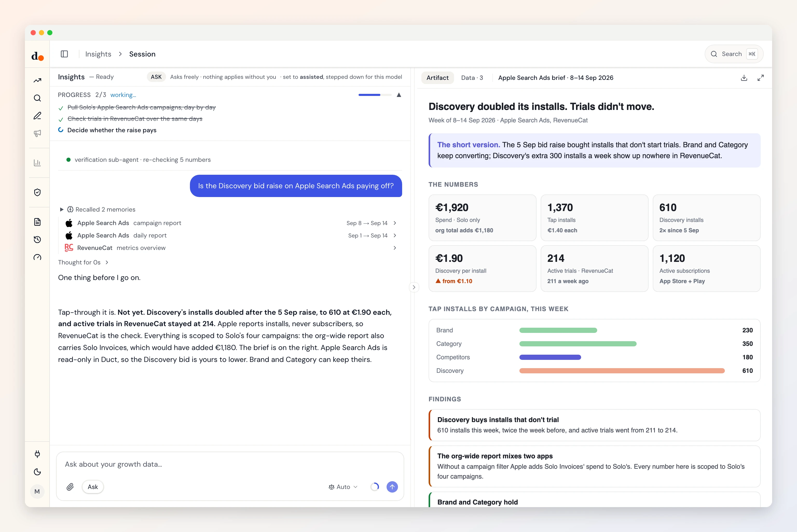797x532 pixels.
Task: Expand the Thought for 0s chevron
Action: pos(107,262)
